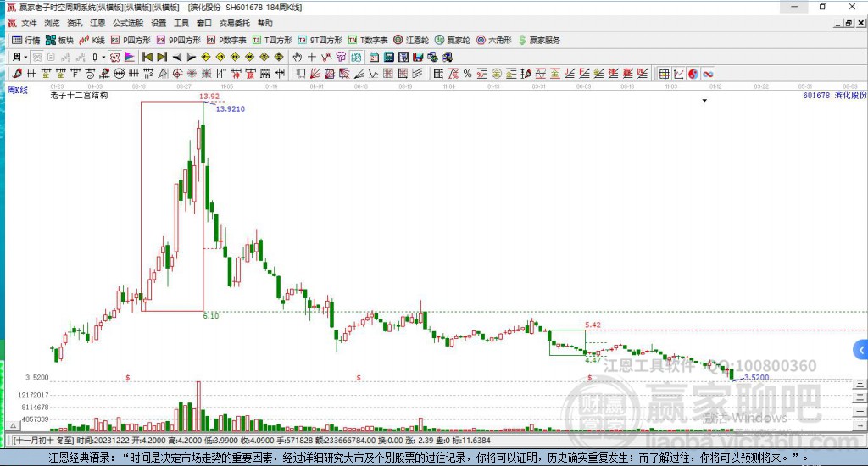This screenshot has height=466, width=868.
Task: Click topmost panel layout button at right
Action: 860,384
